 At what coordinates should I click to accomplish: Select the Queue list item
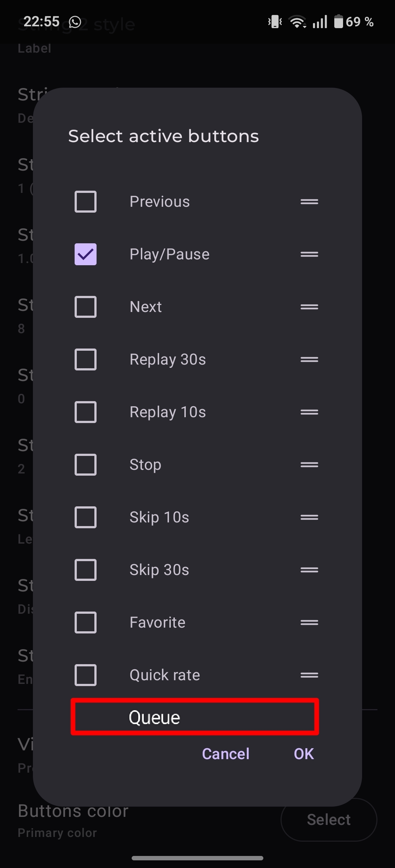(x=195, y=717)
